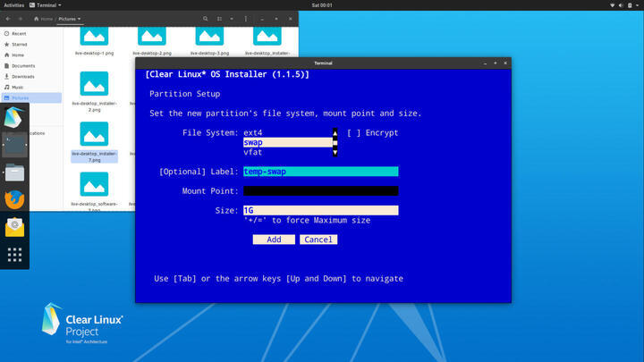Tick the Encrypt checkbox in the installer
The width and height of the screenshot is (644, 362).
pos(353,132)
